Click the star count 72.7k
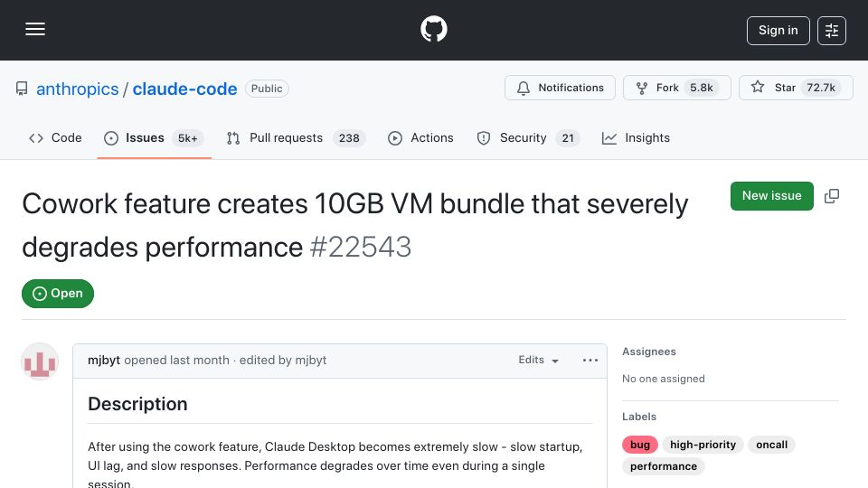The image size is (868, 488). click(x=820, y=88)
